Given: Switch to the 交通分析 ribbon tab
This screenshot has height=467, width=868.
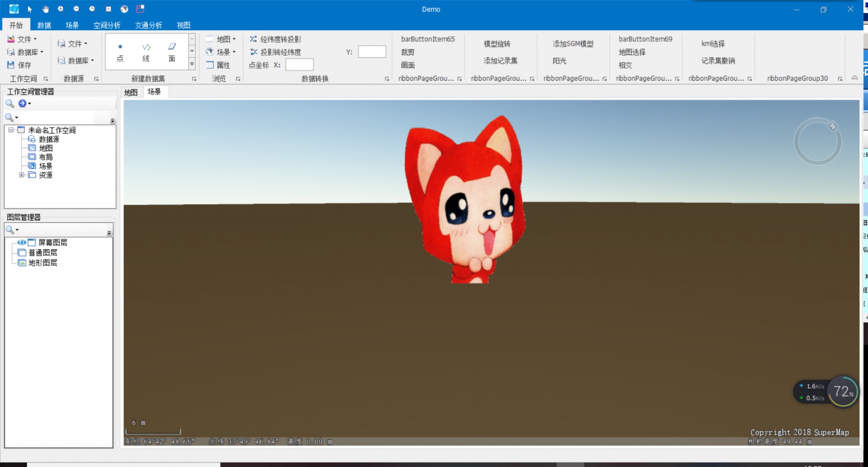Looking at the screenshot, I should 148,25.
